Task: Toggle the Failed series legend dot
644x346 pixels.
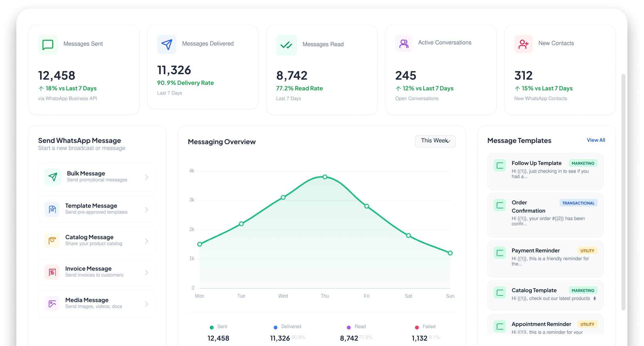Action: (x=417, y=327)
